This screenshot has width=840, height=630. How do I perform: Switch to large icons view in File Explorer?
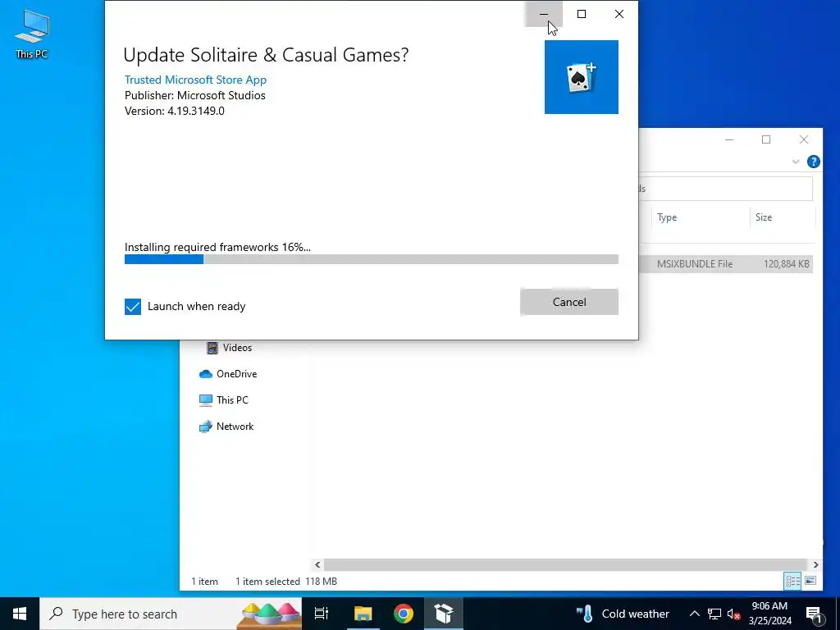(810, 582)
